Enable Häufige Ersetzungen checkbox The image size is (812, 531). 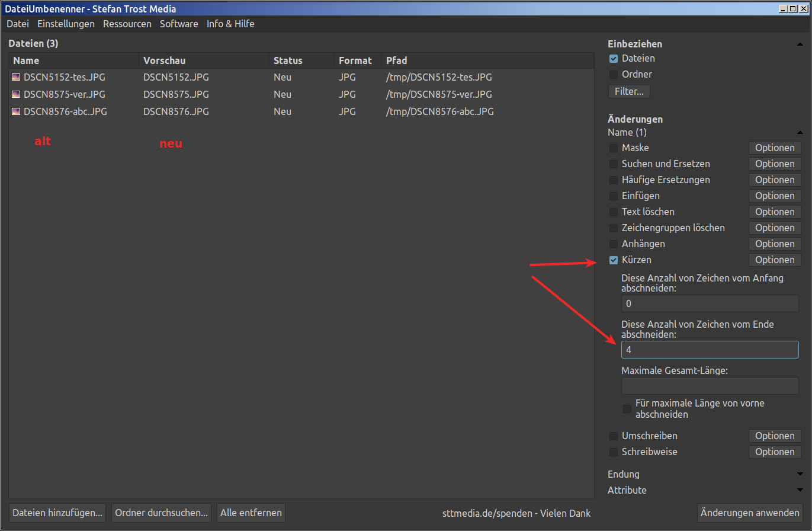614,180
